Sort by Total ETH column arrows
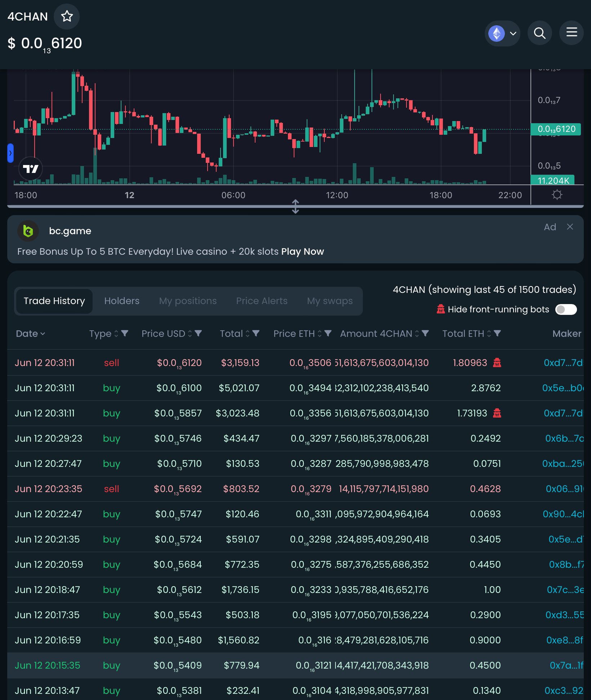 pos(489,334)
